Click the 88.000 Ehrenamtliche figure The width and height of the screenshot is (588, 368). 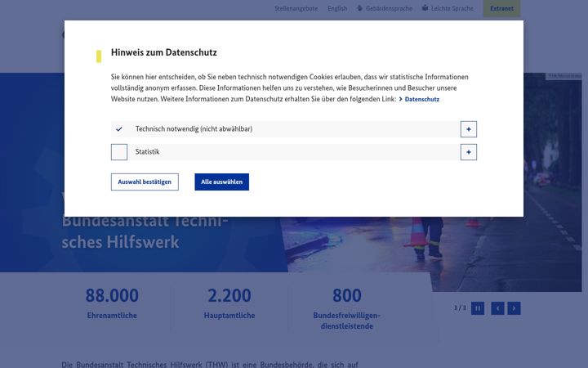[112, 303]
